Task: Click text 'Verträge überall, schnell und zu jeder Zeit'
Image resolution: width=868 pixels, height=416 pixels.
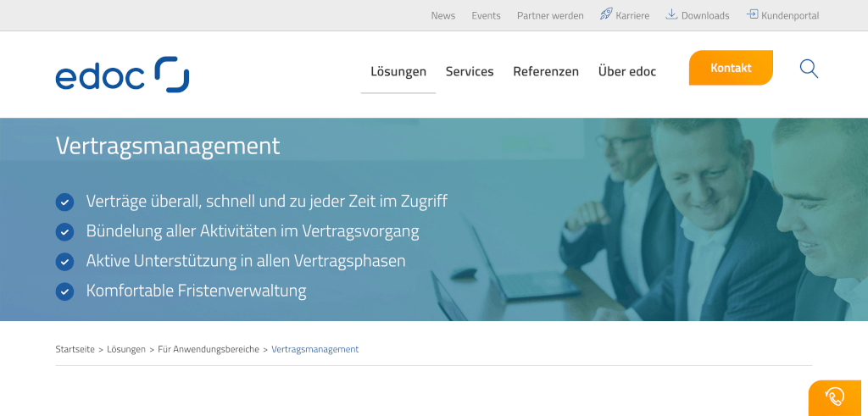Action: (236, 201)
